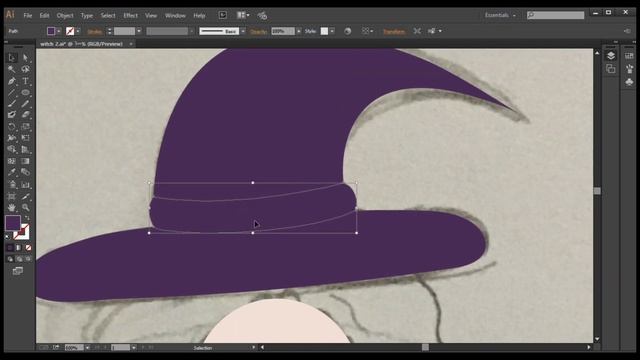Select the Pencil tool
Viewport: 640px width, 360px height.
[x=25, y=104]
